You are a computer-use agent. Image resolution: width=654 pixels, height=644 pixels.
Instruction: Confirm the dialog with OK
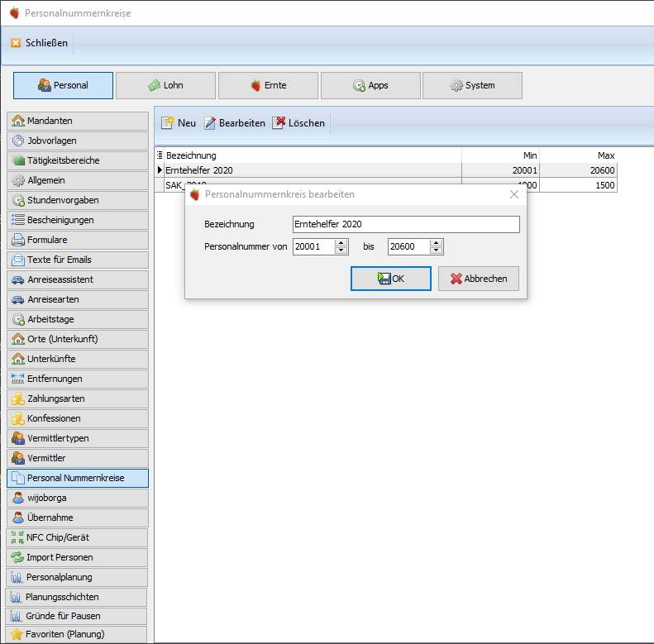390,279
